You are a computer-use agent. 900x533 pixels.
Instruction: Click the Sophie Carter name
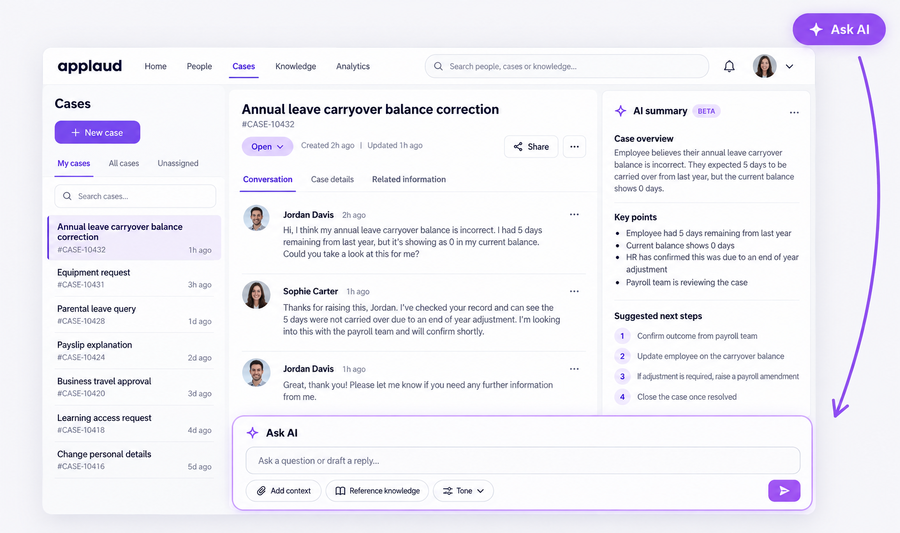point(311,291)
